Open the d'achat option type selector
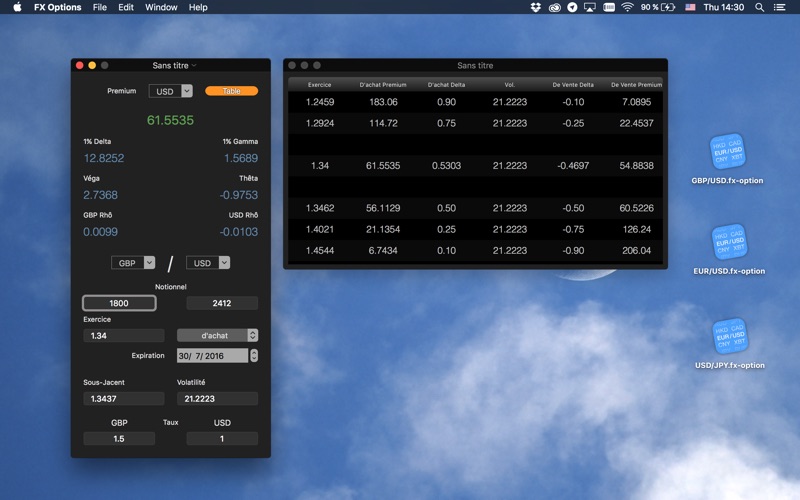800x500 pixels. [217, 335]
